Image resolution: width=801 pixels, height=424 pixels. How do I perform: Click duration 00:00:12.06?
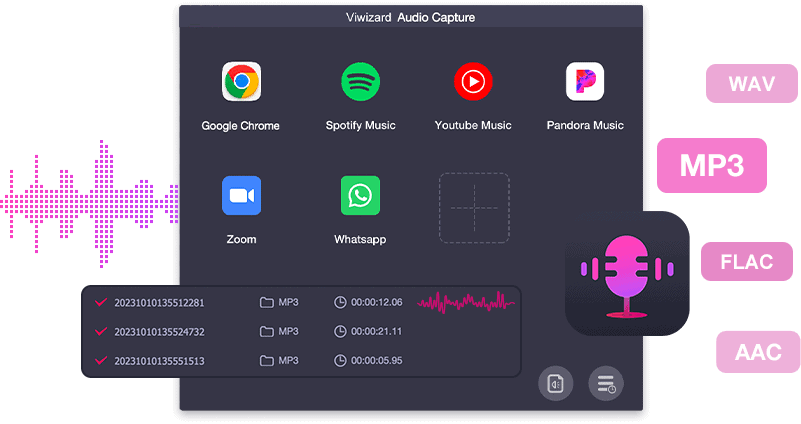click(376, 302)
